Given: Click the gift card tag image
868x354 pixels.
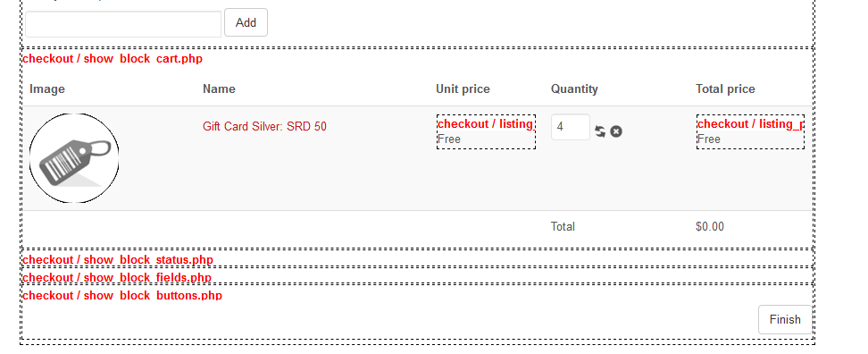Looking at the screenshot, I should pos(74,158).
